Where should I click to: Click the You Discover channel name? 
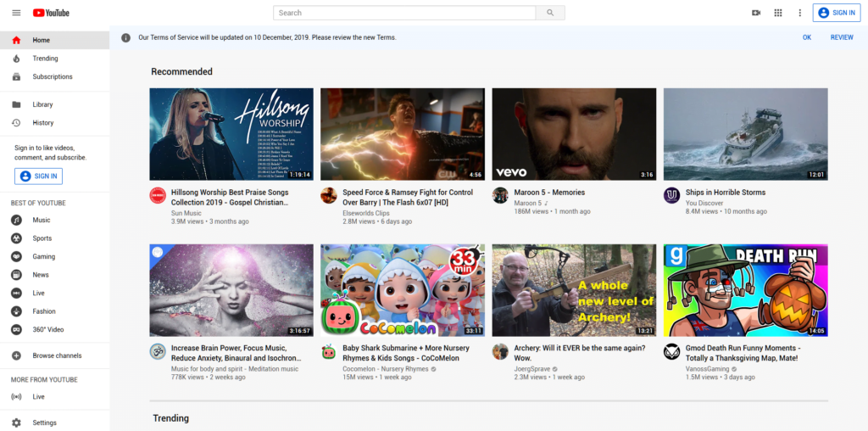[x=704, y=203]
